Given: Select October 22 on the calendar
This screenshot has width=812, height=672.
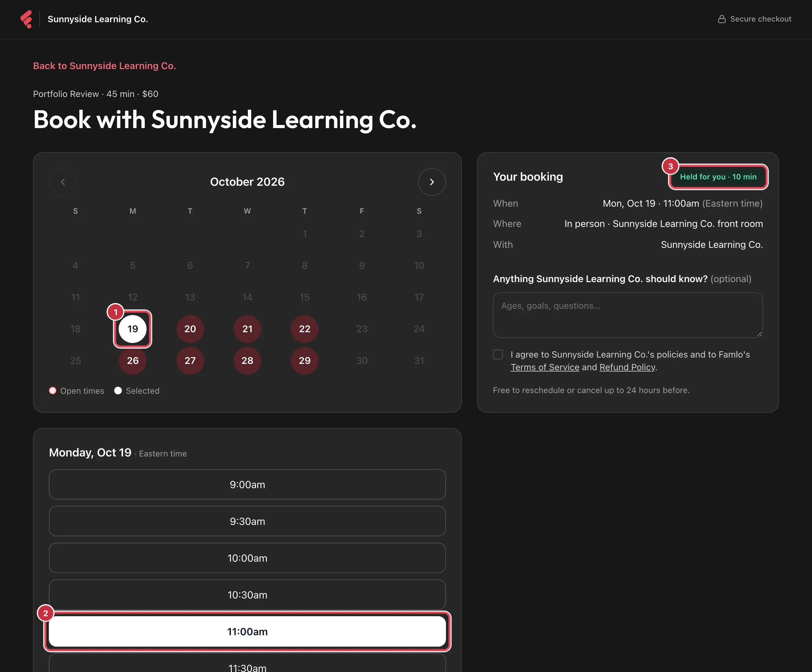Looking at the screenshot, I should click(304, 329).
